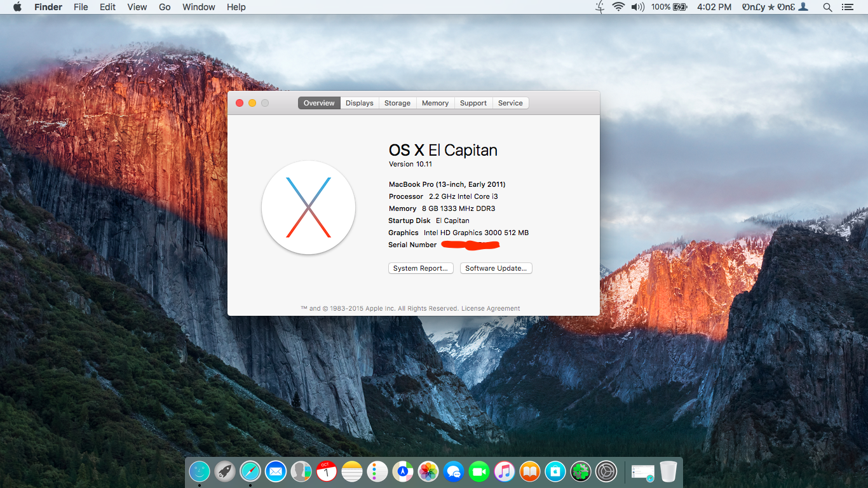Switch to the Displays tab
Screen dimensions: 868x488
click(360, 103)
